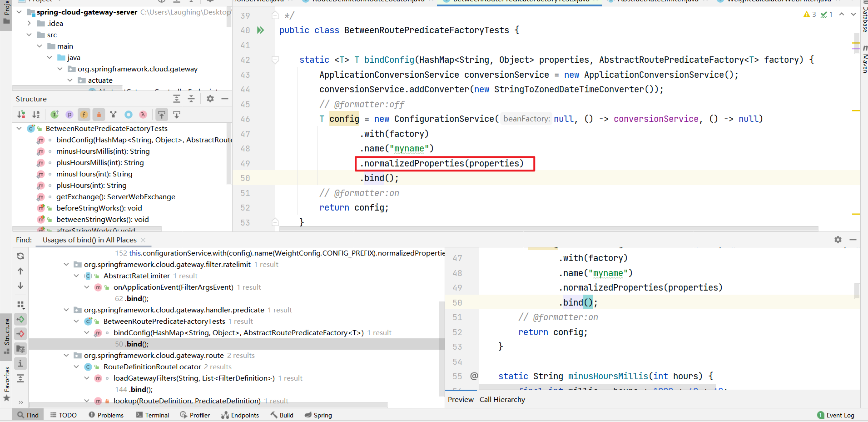Expand all nodes in Structure panel
The height and width of the screenshot is (422, 868).
(x=177, y=99)
